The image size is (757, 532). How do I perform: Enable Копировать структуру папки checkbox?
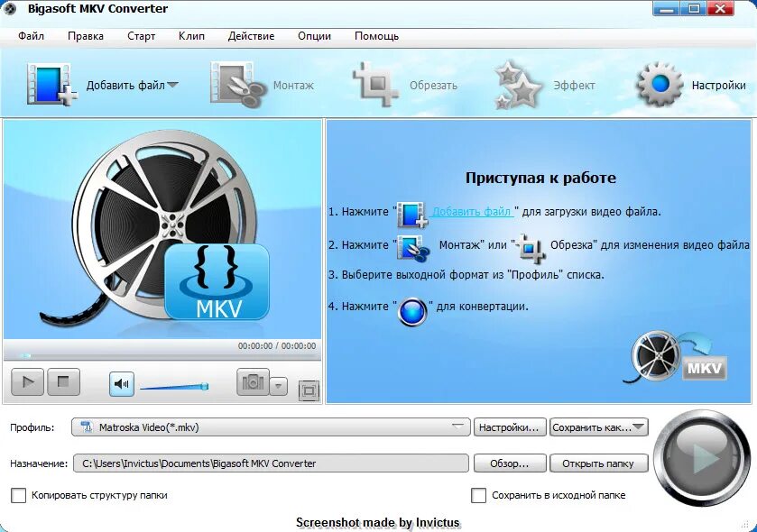point(18,495)
